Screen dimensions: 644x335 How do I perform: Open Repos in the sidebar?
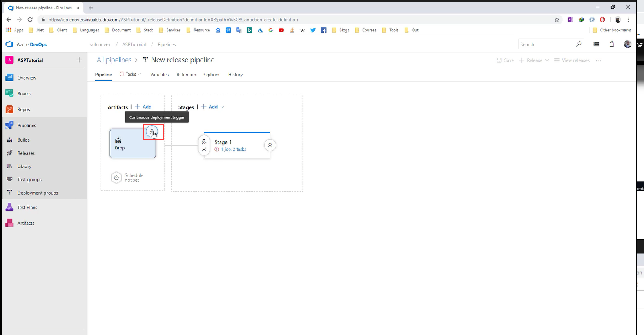pyautogui.click(x=24, y=110)
